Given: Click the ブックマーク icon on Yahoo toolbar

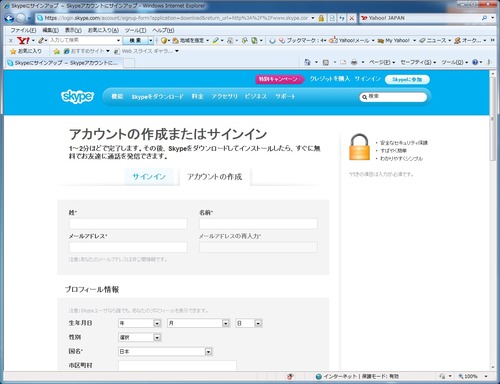Looking at the screenshot, I should tap(282, 41).
